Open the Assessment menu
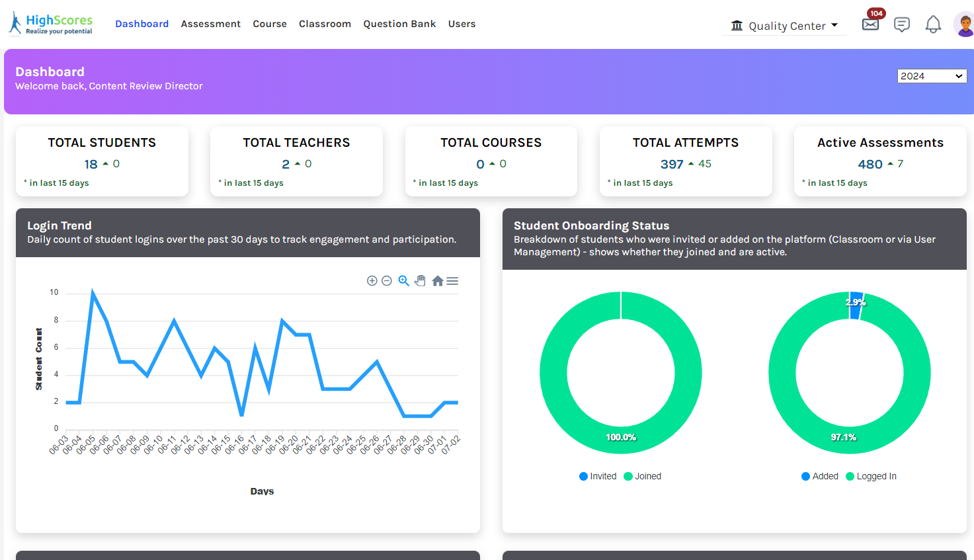974x560 pixels. (210, 24)
